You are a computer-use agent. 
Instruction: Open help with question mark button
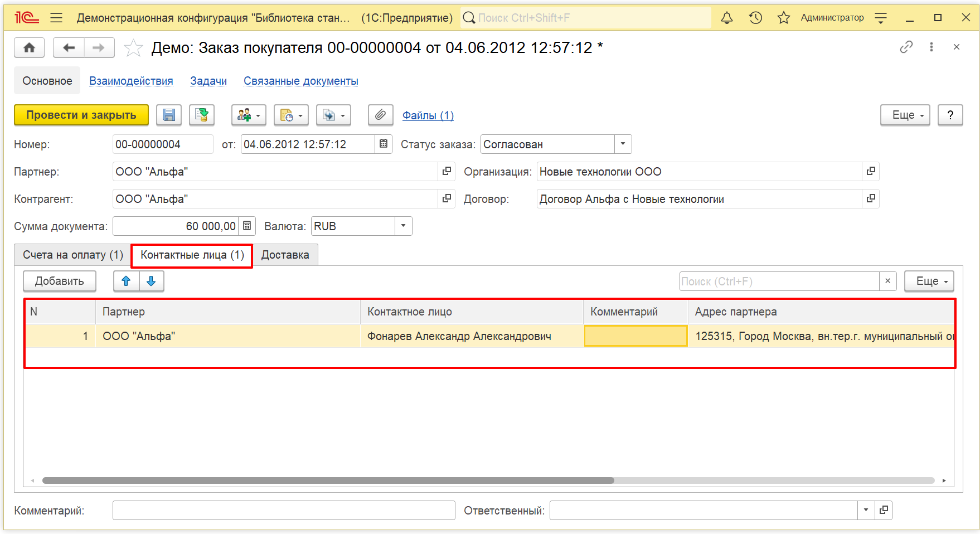click(950, 115)
